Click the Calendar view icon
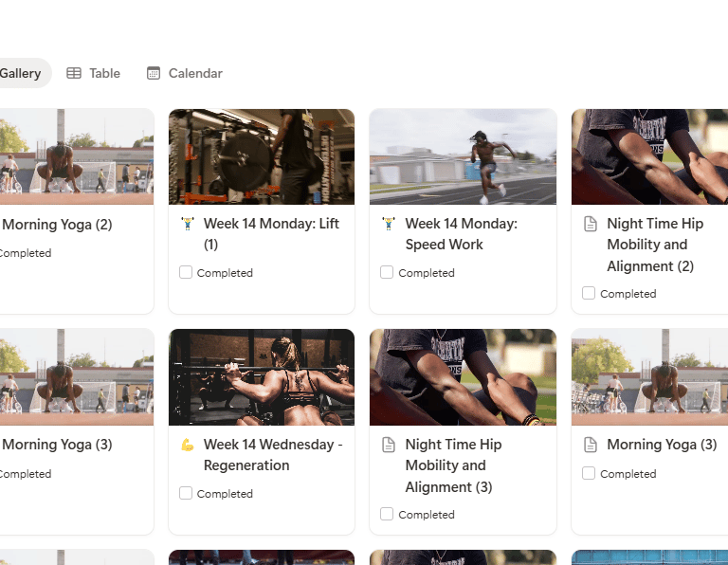This screenshot has width=728, height=565. 154,73
